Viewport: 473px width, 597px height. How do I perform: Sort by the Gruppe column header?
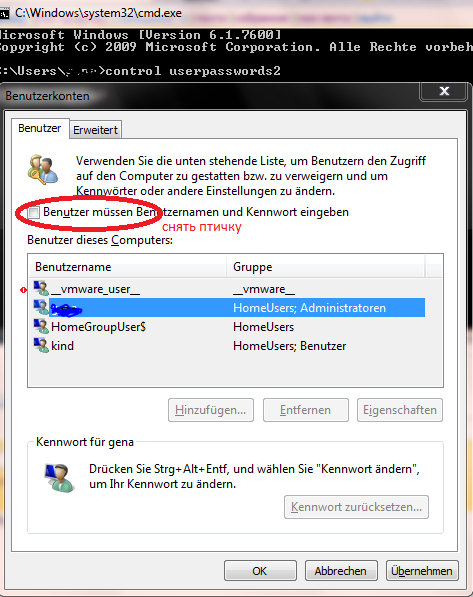pyautogui.click(x=326, y=267)
